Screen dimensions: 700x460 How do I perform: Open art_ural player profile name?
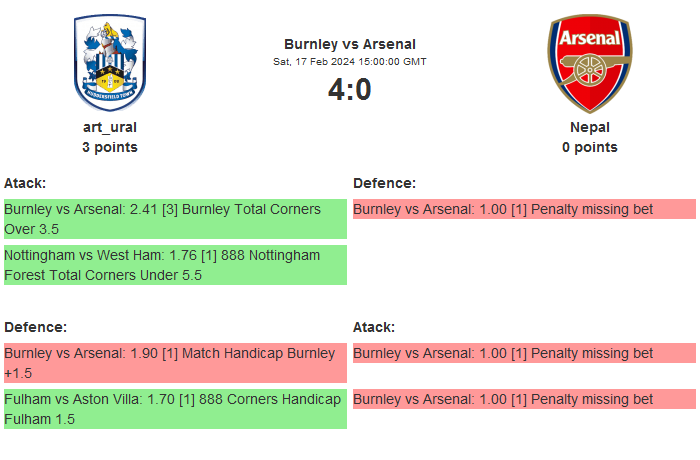click(110, 127)
